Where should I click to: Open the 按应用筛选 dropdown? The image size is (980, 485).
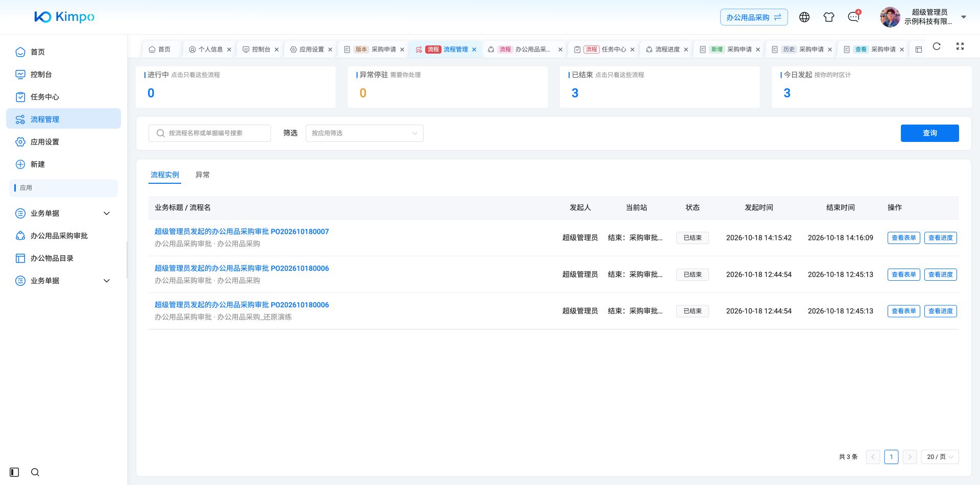364,133
